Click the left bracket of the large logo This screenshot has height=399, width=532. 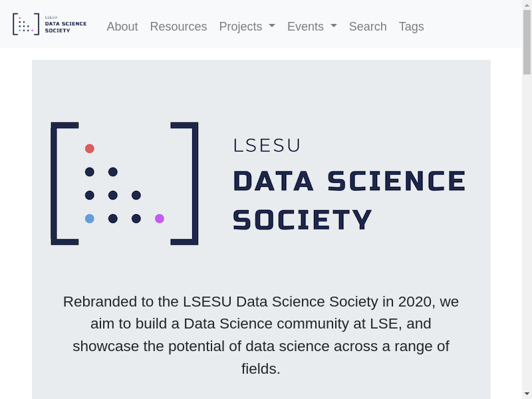point(55,183)
